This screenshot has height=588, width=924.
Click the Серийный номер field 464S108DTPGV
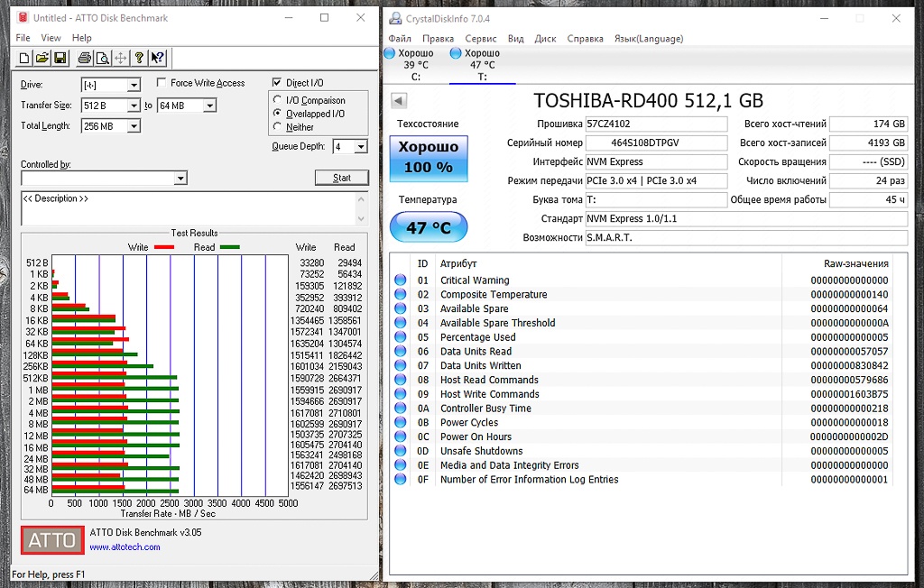[x=657, y=142]
